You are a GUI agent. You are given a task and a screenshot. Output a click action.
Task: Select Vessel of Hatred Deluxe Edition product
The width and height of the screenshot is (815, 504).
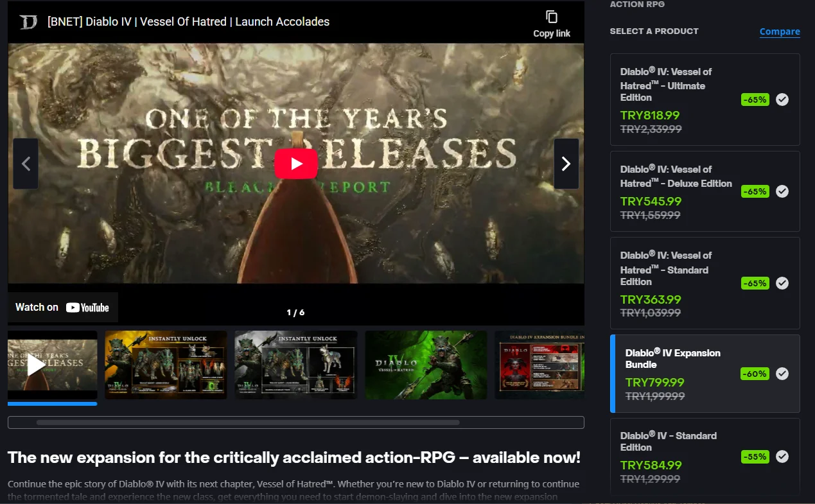705,191
